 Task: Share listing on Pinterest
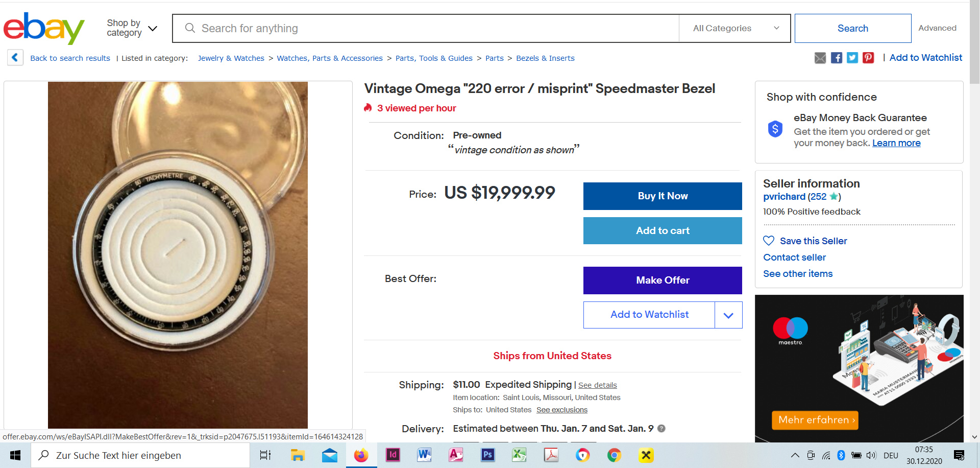[x=868, y=58]
